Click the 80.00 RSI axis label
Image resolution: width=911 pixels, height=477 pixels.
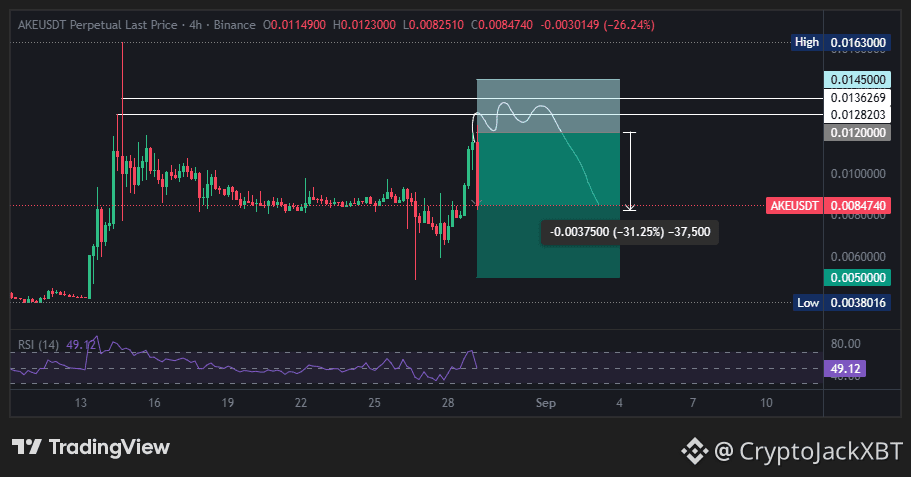coord(845,343)
